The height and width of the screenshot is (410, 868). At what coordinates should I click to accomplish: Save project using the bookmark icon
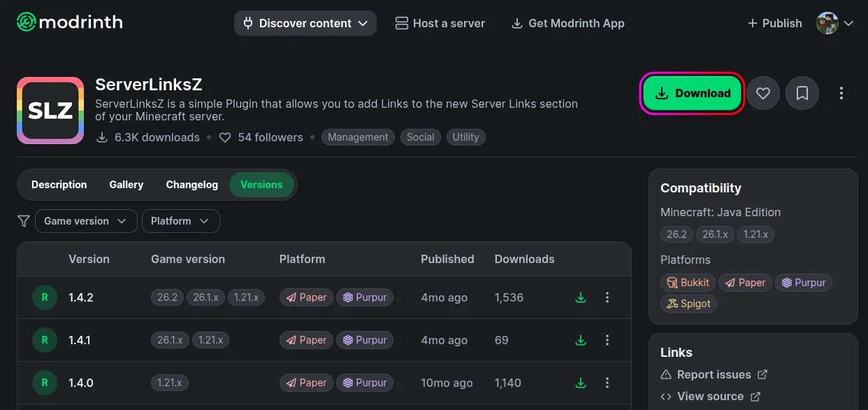pos(802,93)
